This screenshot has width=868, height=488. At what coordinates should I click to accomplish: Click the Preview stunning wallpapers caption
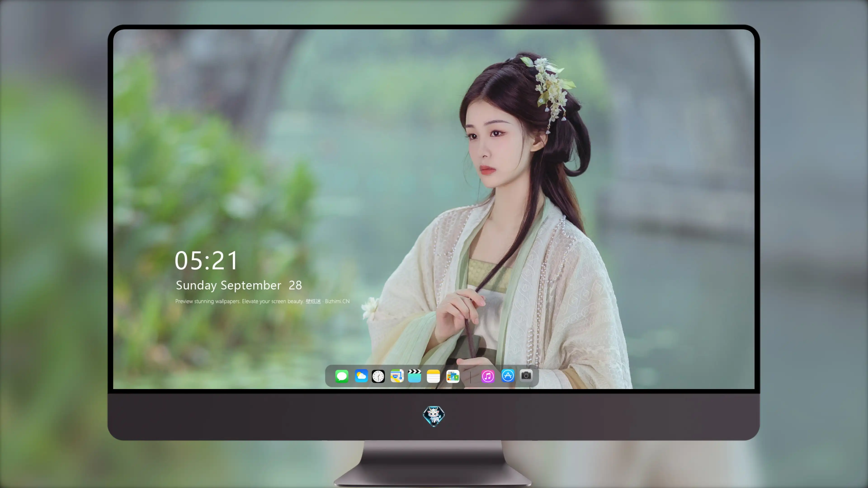click(262, 301)
